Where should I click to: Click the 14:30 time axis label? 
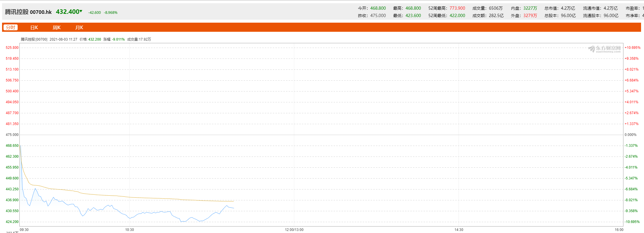(459, 230)
